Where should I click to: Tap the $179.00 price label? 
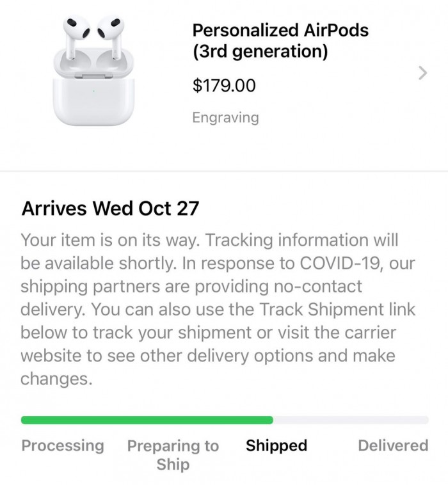click(224, 85)
